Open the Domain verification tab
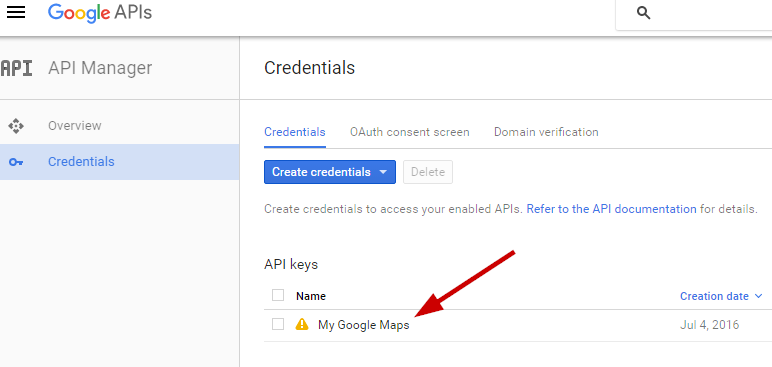Screen dimensions: 772x367 point(546,132)
